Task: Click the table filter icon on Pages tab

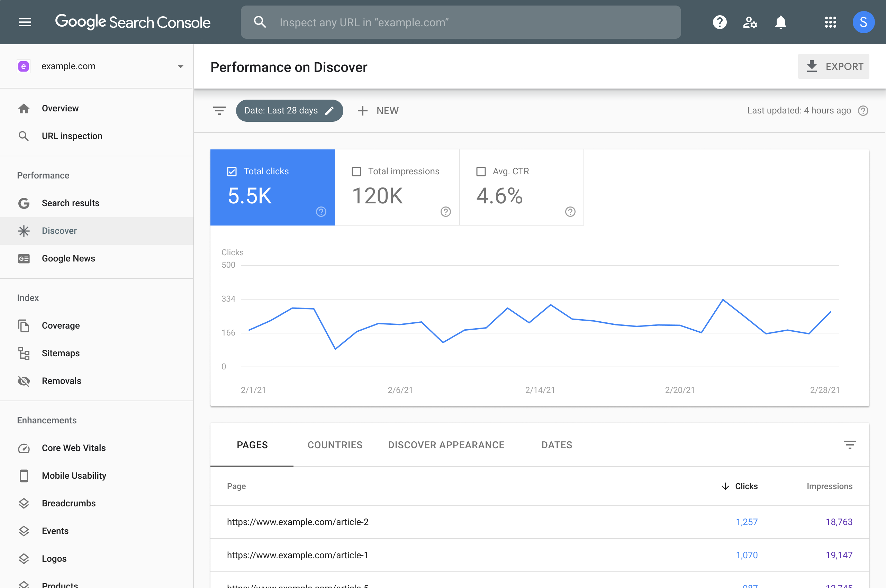Action: 850,445
